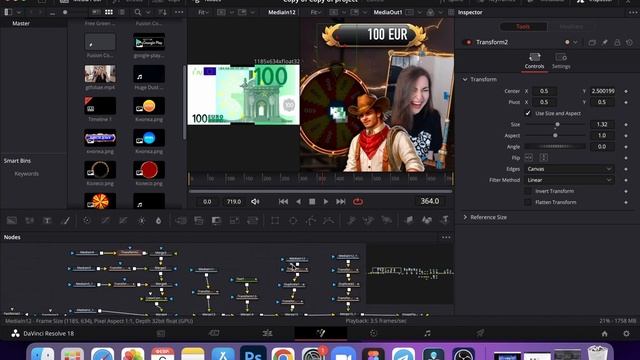Add keyframe for Size parameter
640x360 pixels.
pyautogui.click(x=626, y=124)
